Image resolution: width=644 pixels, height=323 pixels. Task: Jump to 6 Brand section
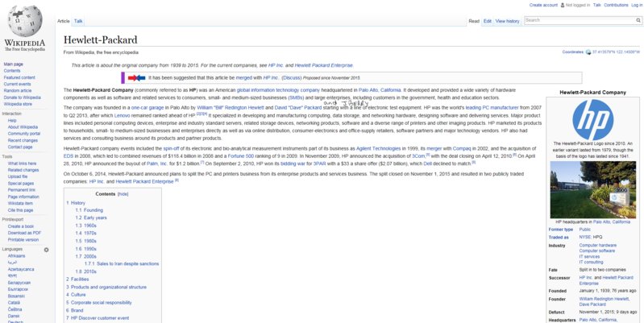pos(75,310)
